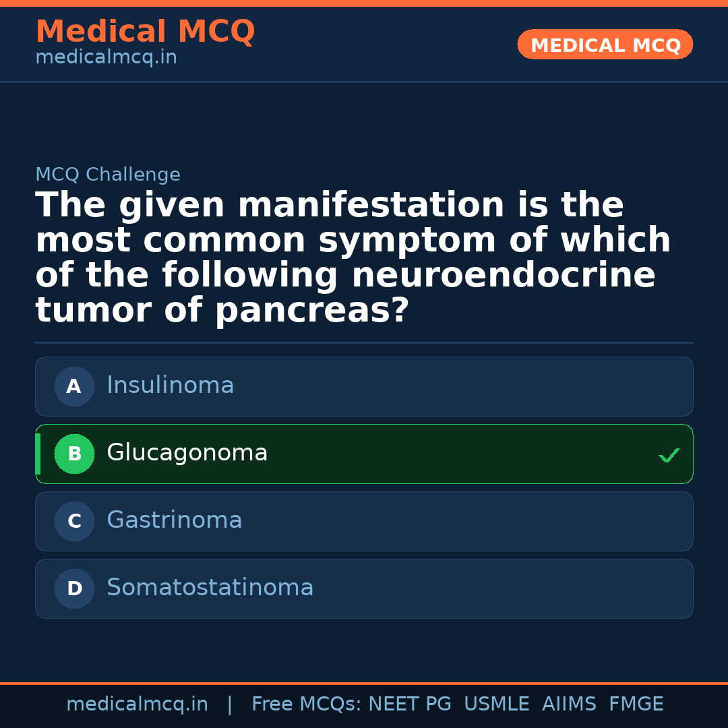Image resolution: width=728 pixels, height=728 pixels.
Task: Open medicalmcq.in link in the footer
Action: click(x=137, y=704)
